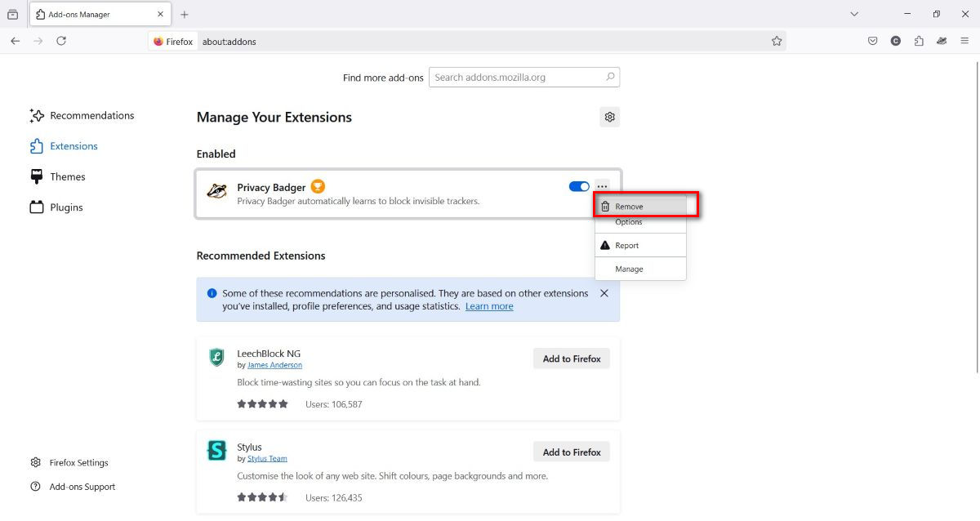This screenshot has height=521, width=980.
Task: Add Stylus to Firefox
Action: (572, 452)
